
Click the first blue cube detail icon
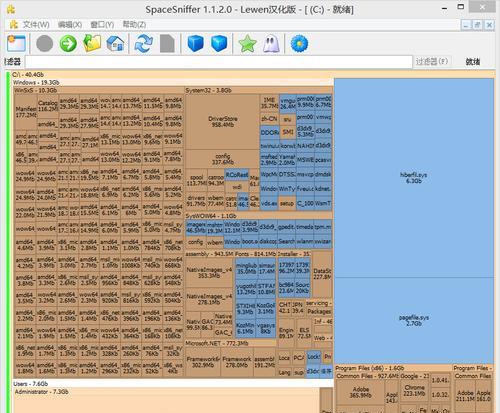point(195,44)
